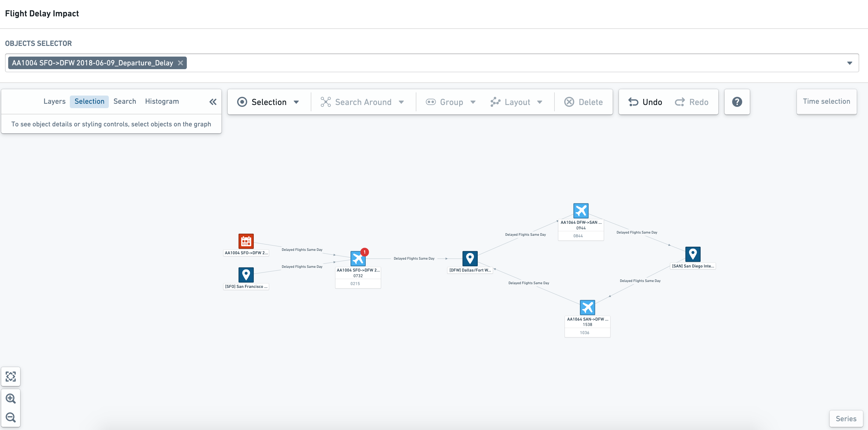Click the collapse panel chevron arrow
This screenshot has height=430, width=868.
[213, 102]
